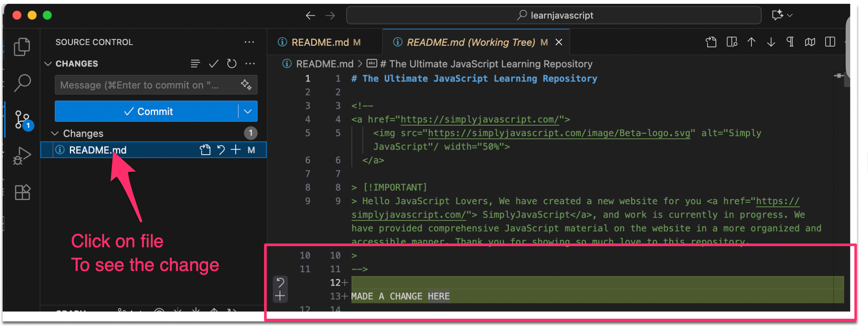Screen dimensions: 868x329
Task: Click the commit checkmark icon in the CHANGES header
Action: click(x=214, y=63)
